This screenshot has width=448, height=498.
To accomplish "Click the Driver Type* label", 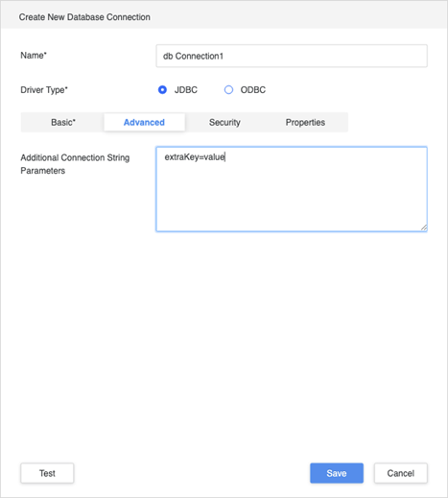I will click(x=44, y=90).
